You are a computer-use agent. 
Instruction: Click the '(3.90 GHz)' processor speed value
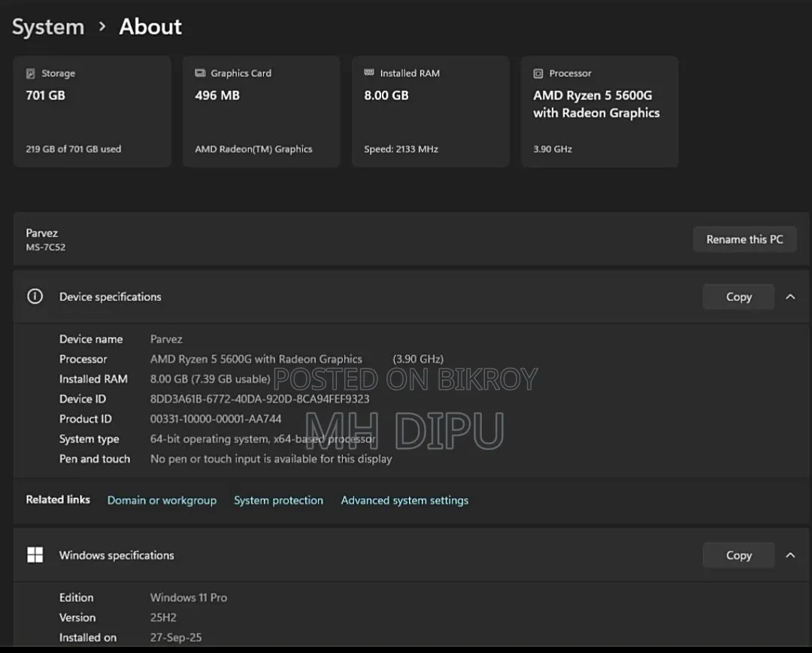pyautogui.click(x=418, y=359)
